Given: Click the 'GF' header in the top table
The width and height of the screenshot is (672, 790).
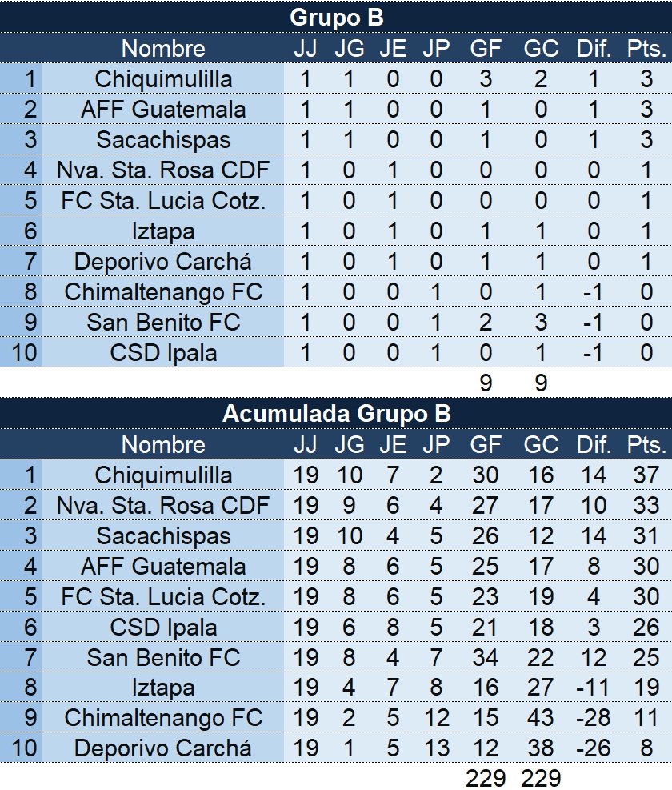Looking at the screenshot, I should click(486, 48).
